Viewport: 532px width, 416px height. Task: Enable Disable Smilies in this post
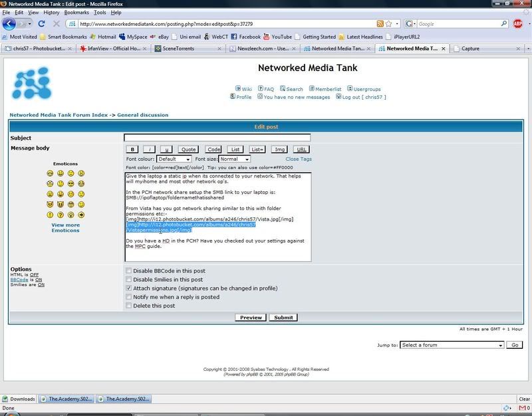pyautogui.click(x=128, y=279)
